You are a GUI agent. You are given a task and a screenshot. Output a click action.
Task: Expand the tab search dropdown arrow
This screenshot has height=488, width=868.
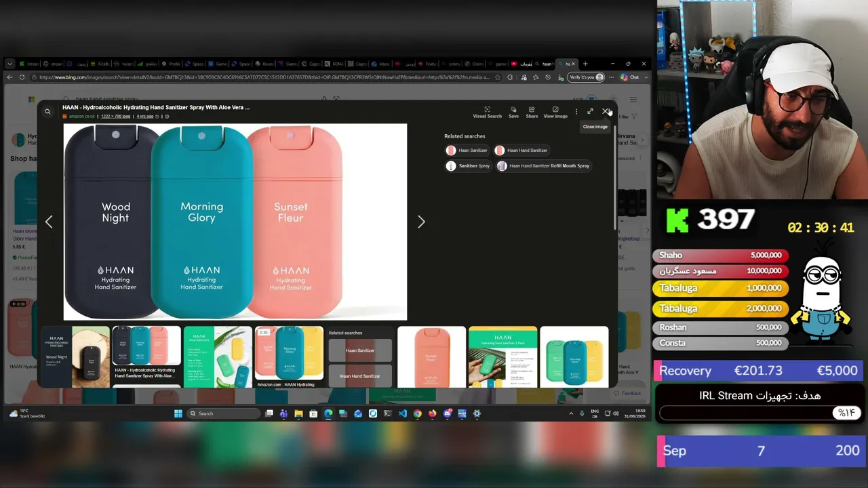click(9, 64)
